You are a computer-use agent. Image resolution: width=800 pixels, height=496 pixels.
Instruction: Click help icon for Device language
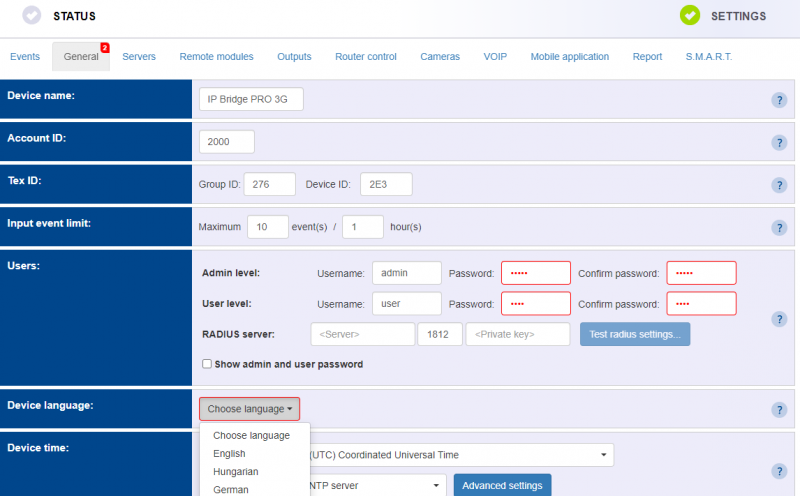pyautogui.click(x=779, y=410)
